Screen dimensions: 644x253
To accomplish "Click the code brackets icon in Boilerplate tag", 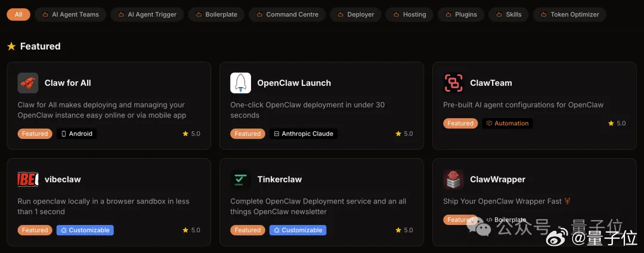I will [489, 220].
